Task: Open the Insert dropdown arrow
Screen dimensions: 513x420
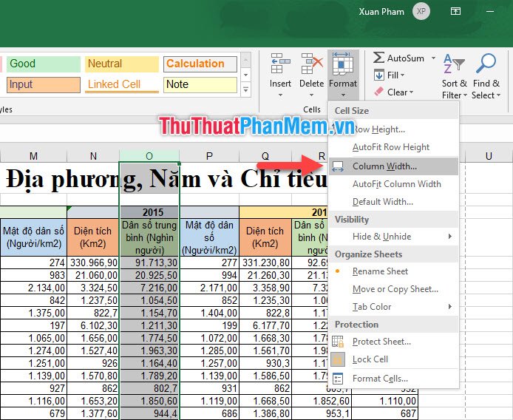Action: point(280,95)
